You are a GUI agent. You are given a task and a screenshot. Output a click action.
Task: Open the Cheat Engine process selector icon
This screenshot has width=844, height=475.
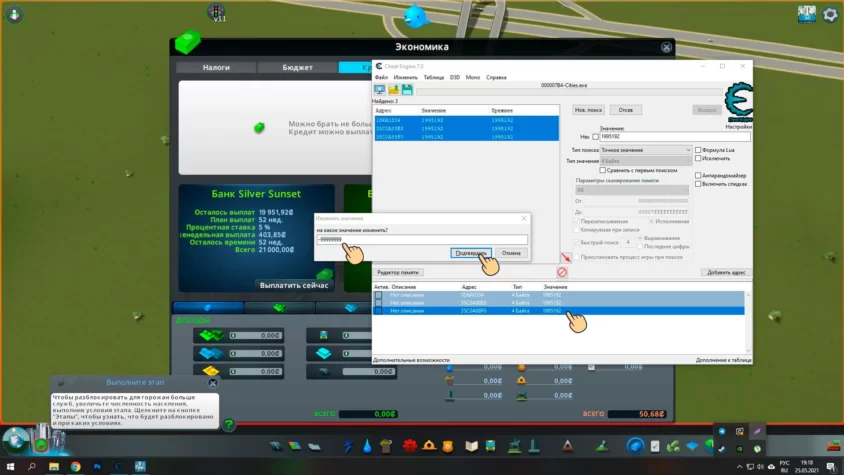point(379,89)
